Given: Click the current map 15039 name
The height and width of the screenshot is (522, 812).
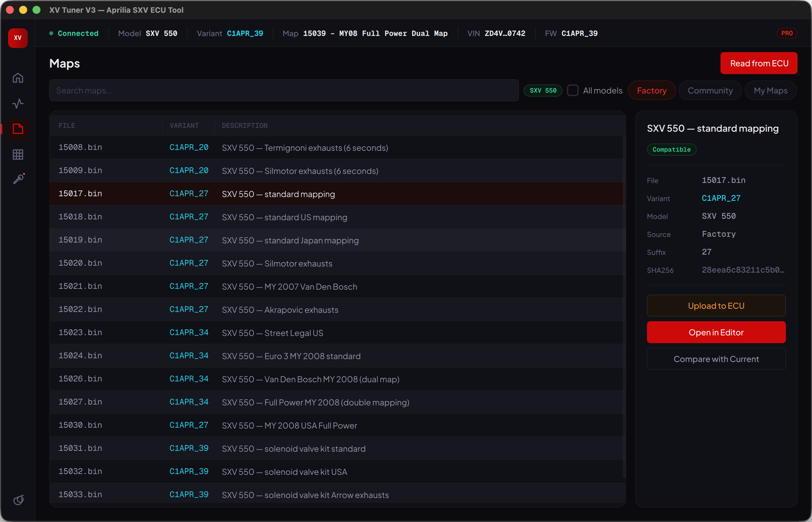Looking at the screenshot, I should [375, 33].
